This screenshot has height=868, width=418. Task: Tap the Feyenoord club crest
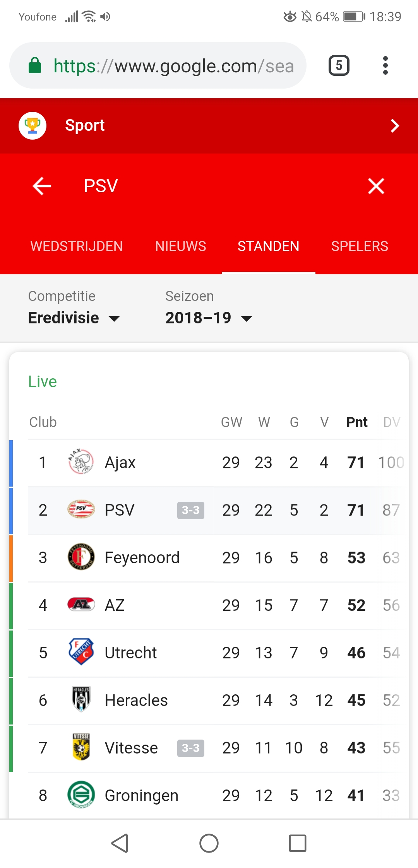(81, 557)
